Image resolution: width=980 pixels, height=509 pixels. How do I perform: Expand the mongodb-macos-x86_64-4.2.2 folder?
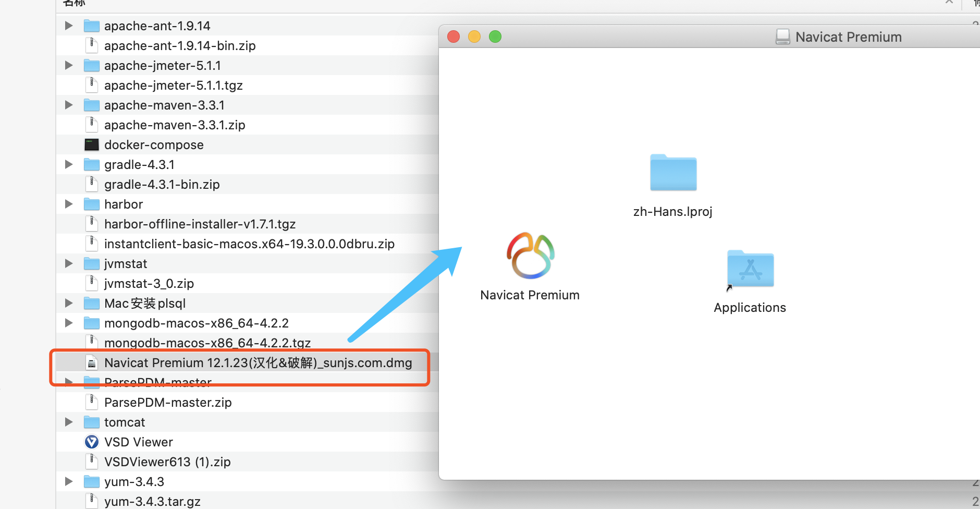click(68, 323)
